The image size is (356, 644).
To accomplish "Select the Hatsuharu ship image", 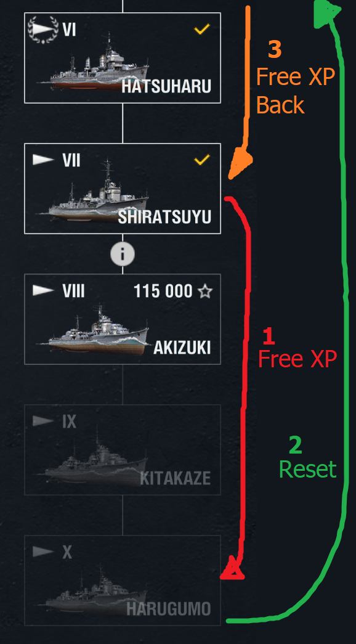I will click(93, 65).
